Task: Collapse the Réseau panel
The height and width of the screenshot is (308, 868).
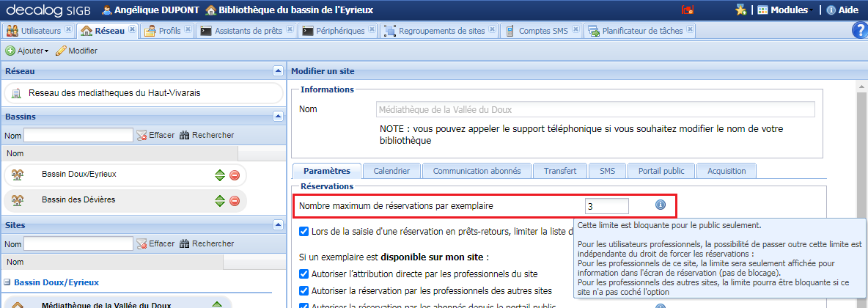Action: (x=277, y=71)
